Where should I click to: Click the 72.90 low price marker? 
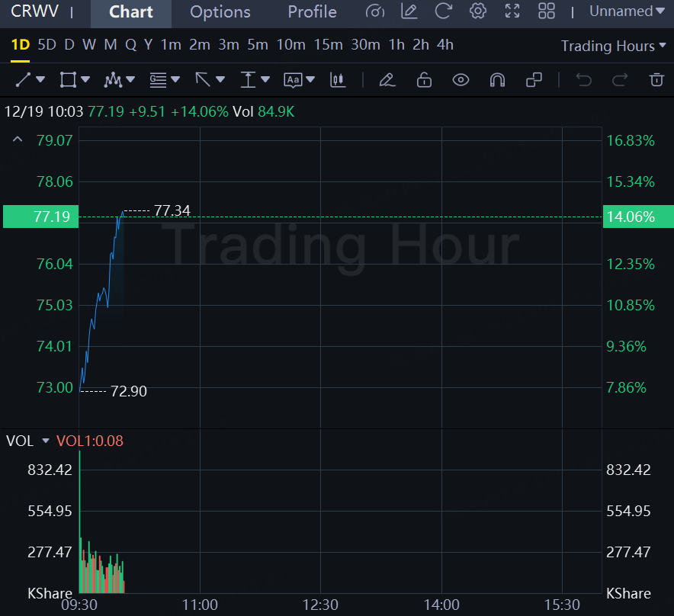pos(129,391)
